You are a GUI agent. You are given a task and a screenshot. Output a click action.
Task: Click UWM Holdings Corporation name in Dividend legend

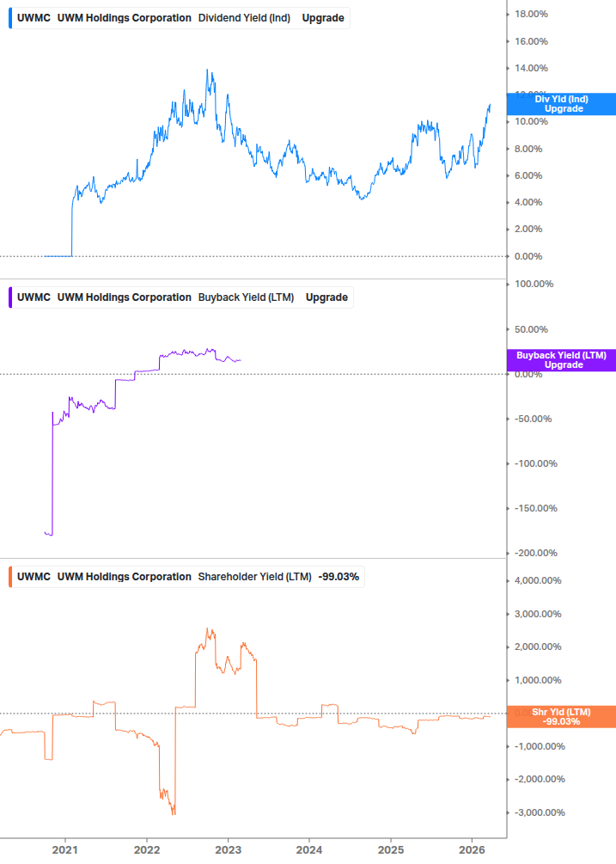click(125, 18)
